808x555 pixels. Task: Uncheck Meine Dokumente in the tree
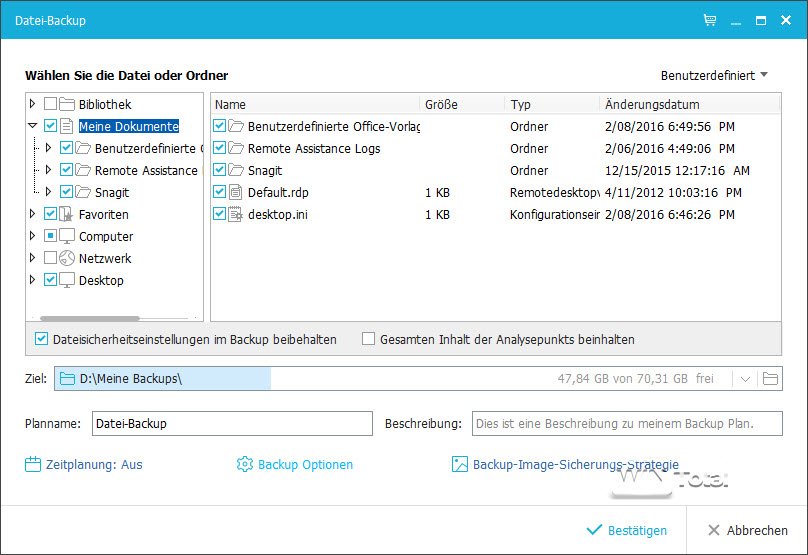click(50, 126)
